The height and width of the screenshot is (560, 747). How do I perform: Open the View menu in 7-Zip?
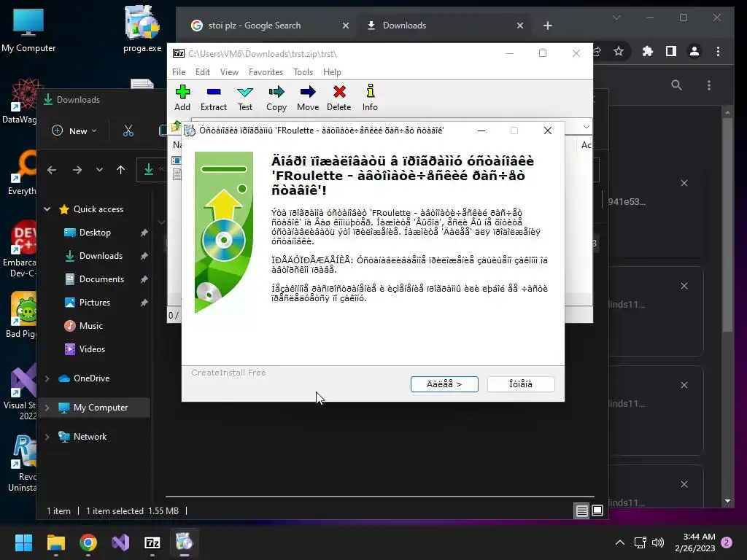tap(229, 72)
